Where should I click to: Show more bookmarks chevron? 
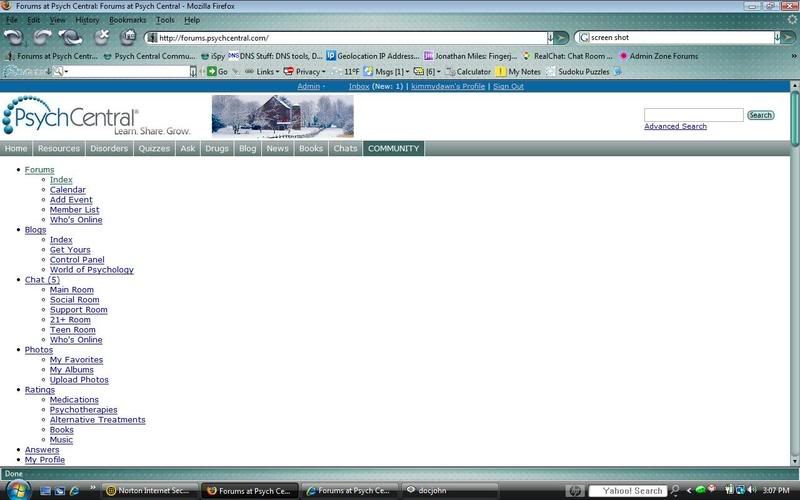(x=794, y=56)
